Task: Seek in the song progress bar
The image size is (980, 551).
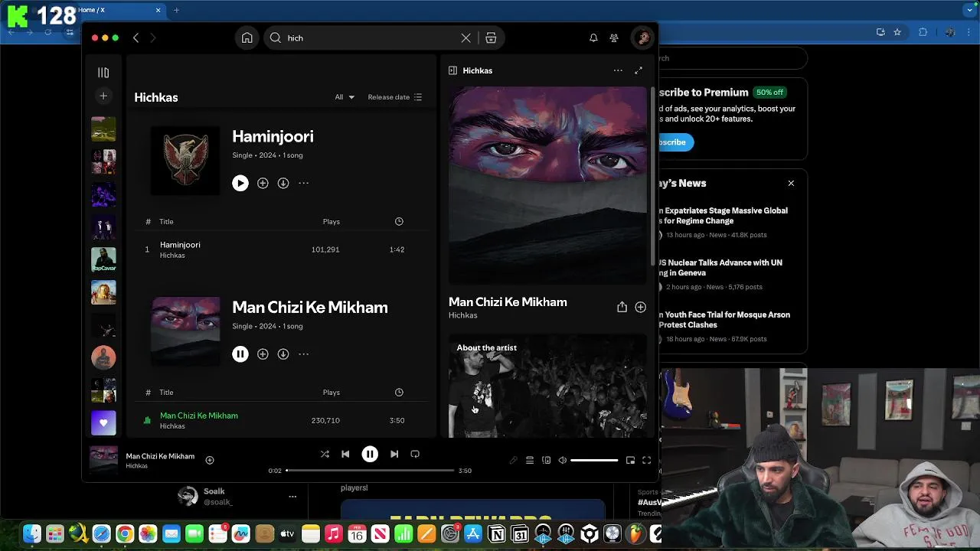Action: (x=370, y=471)
